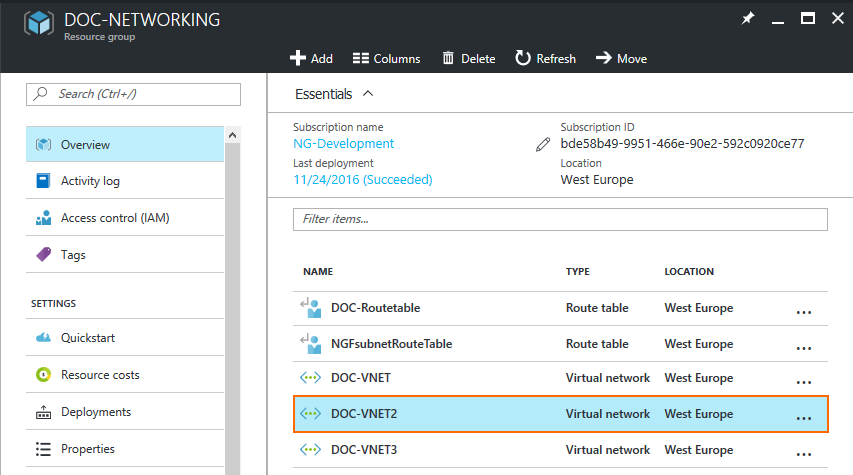Viewport: 853px width, 475px height.
Task: Click the West Europe location value in Essentials
Action: click(x=597, y=180)
